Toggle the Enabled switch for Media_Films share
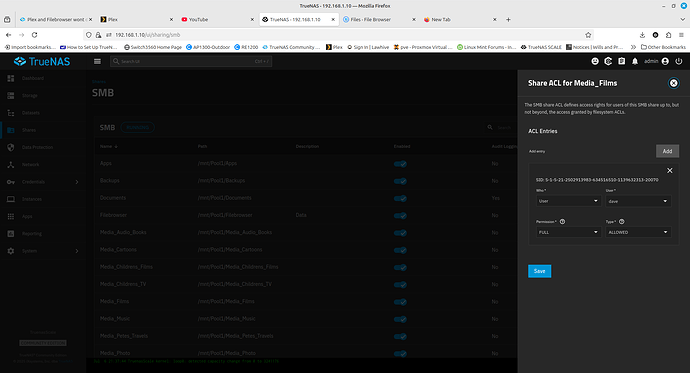 point(400,302)
